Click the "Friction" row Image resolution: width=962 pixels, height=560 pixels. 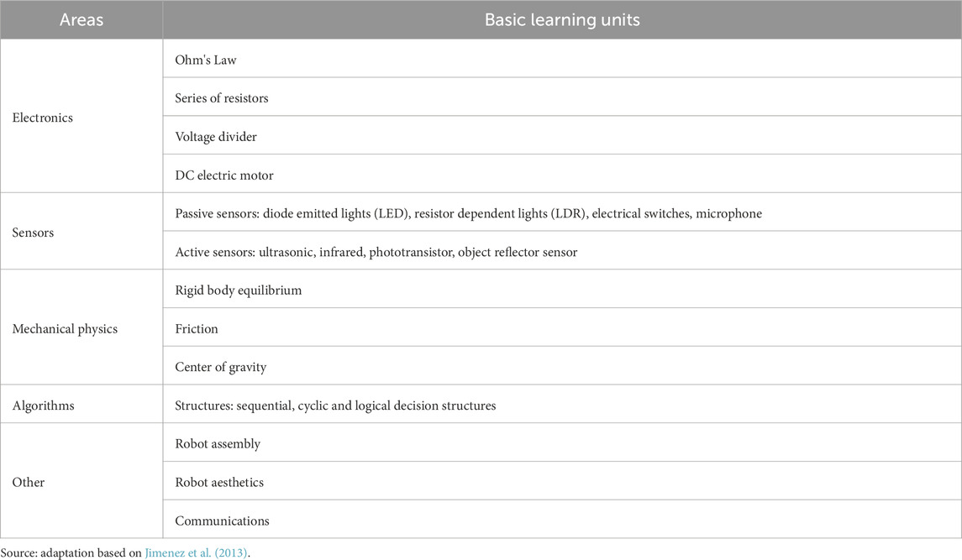click(197, 329)
